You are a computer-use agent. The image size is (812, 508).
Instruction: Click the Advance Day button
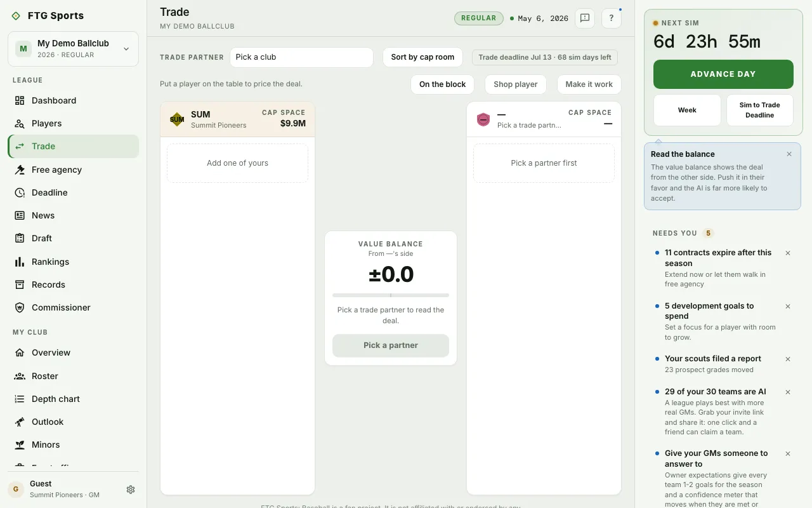pos(723,74)
